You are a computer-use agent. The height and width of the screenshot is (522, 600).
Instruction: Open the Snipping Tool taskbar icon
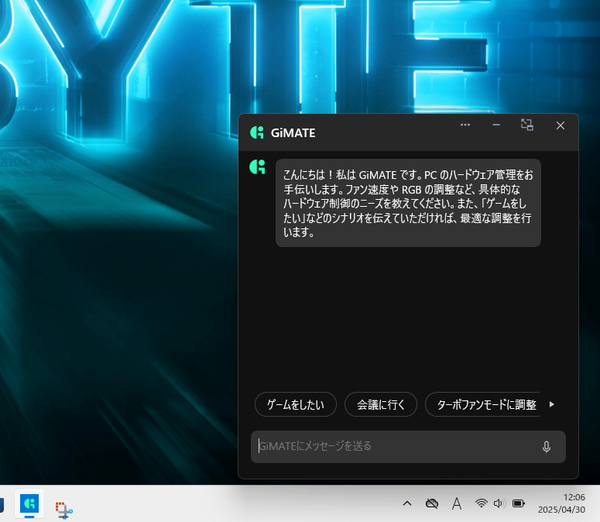click(64, 509)
